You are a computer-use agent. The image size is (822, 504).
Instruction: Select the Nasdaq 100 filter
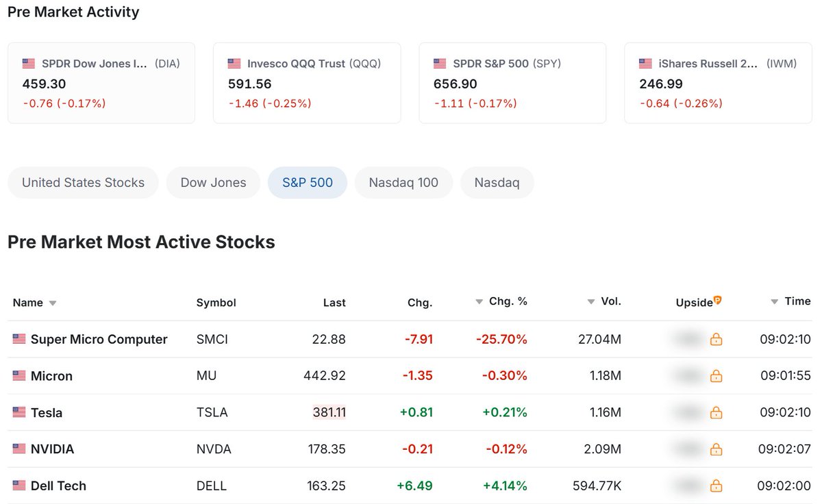point(403,182)
